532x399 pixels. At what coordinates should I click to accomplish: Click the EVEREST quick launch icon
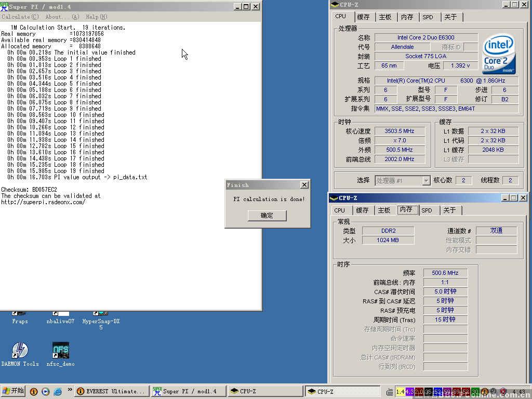(34, 392)
